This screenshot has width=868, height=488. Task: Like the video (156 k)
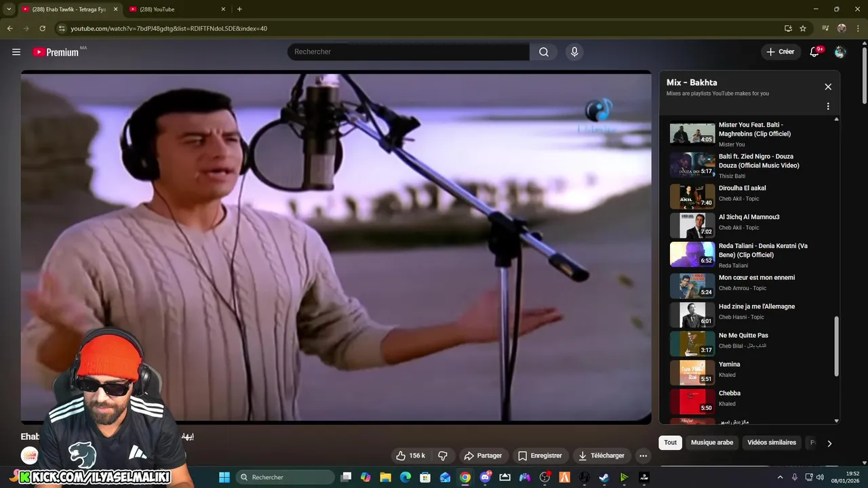[x=410, y=455]
